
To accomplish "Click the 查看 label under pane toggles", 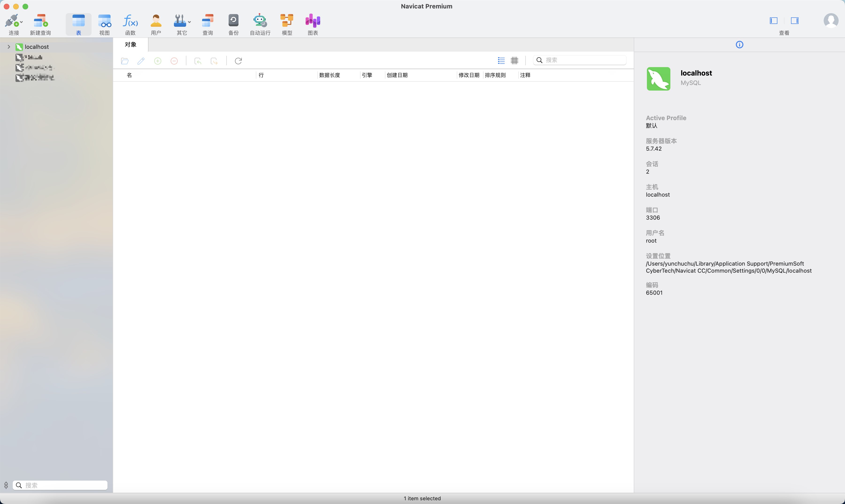I will pyautogui.click(x=784, y=33).
